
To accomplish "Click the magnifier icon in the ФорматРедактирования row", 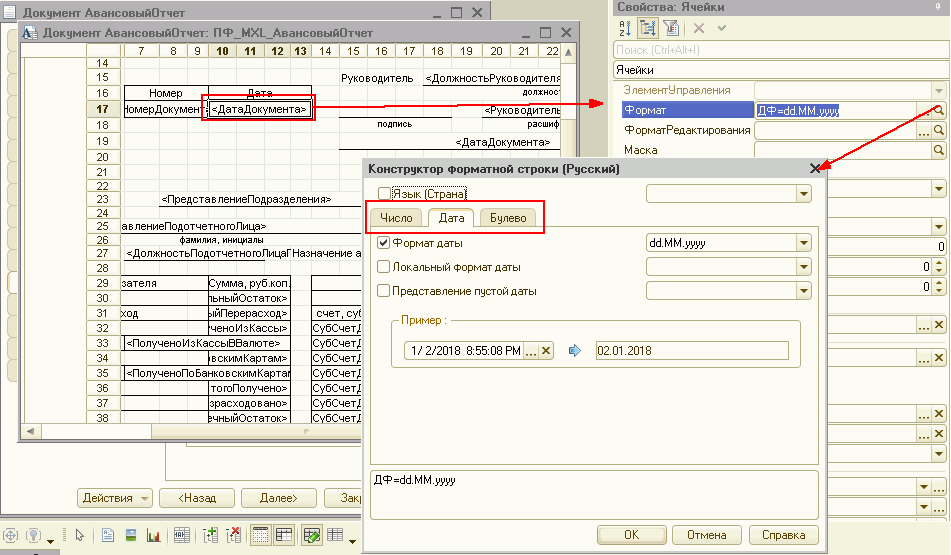I will [x=939, y=130].
